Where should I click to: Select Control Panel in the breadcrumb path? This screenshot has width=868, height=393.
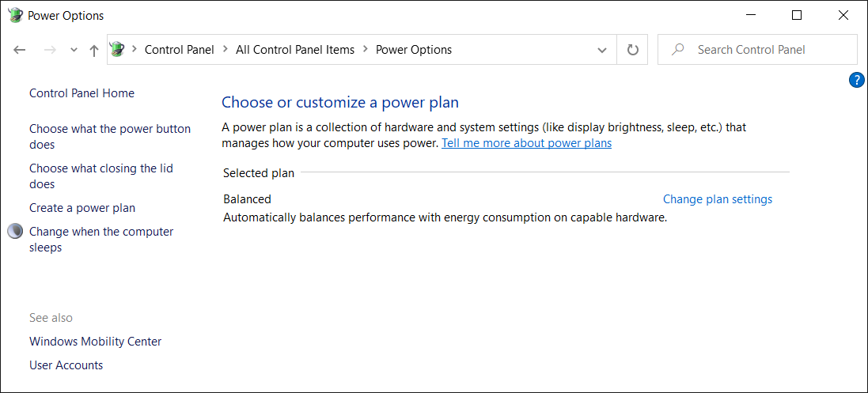click(x=179, y=50)
